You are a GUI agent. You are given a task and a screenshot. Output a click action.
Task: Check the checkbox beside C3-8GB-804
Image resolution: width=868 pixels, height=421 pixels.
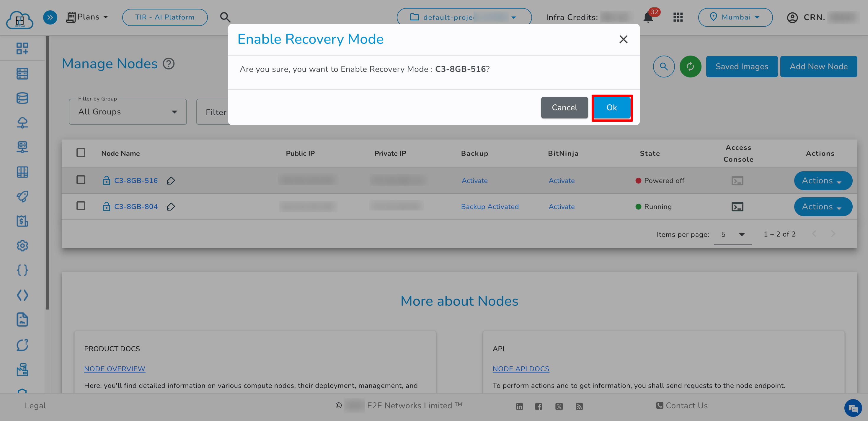coord(81,206)
